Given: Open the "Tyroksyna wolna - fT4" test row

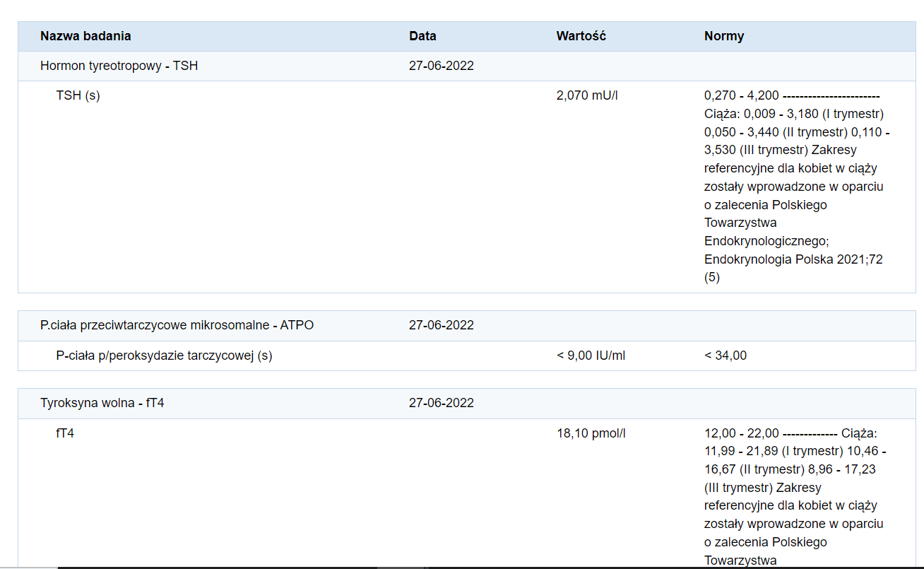Looking at the screenshot, I should click(x=102, y=403).
